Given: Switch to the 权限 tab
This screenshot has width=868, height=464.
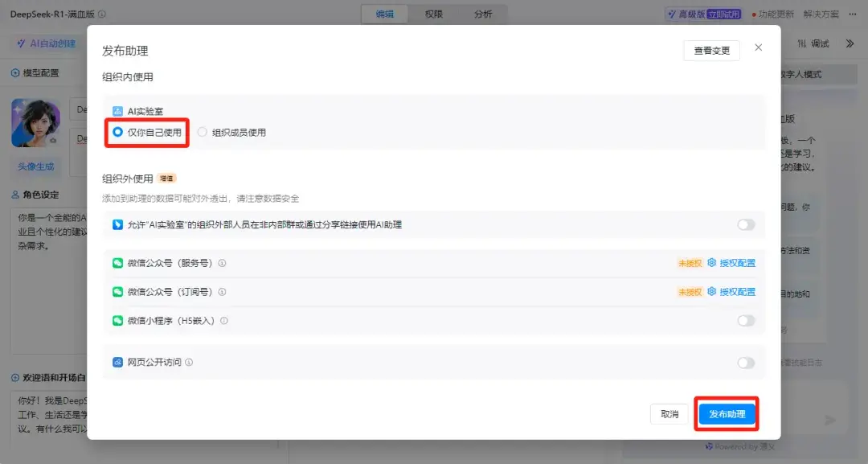Looking at the screenshot, I should tap(434, 14).
